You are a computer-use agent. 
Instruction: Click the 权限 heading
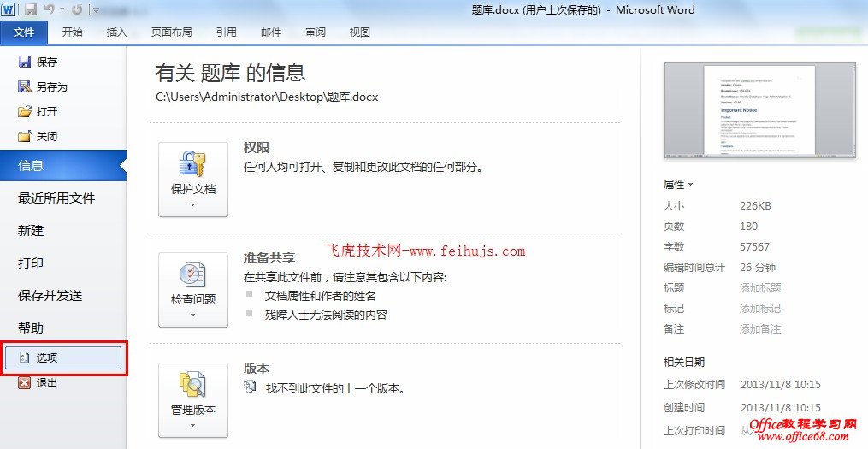pos(257,147)
